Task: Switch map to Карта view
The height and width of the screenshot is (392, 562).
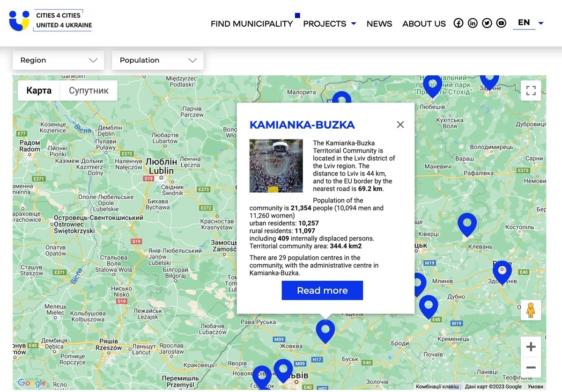Action: click(39, 91)
